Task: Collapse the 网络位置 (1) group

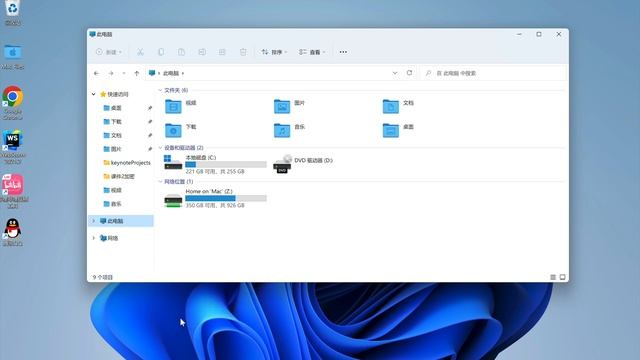Action: [160, 182]
